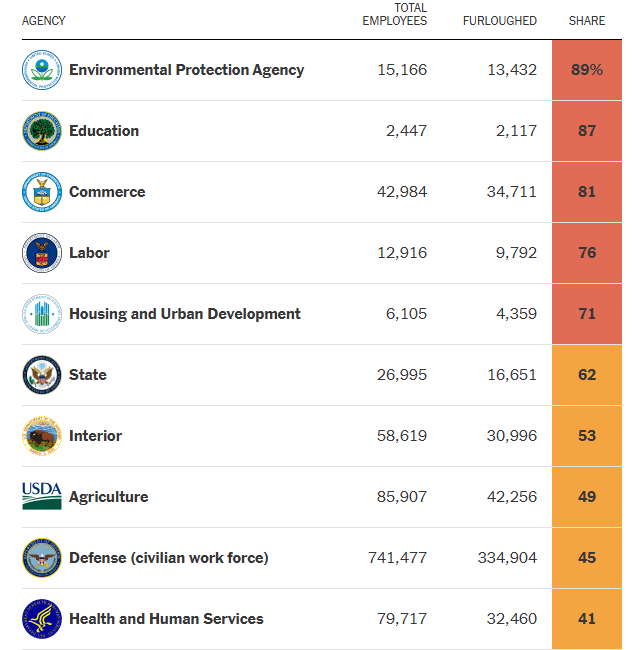640x650 pixels.
Task: Click the Furloughed column header
Action: point(500,21)
